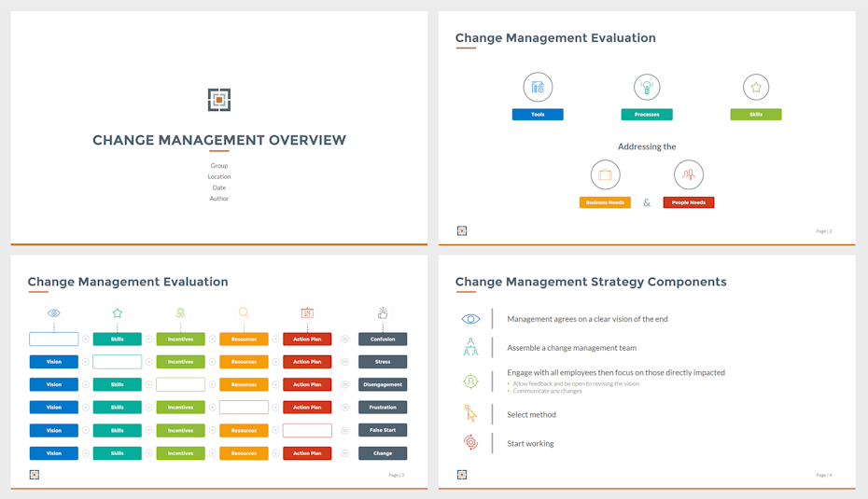Viewport: 868px width, 499px height.
Task: Select the team icon beside 'Assemble a change management team'
Action: pos(470,348)
